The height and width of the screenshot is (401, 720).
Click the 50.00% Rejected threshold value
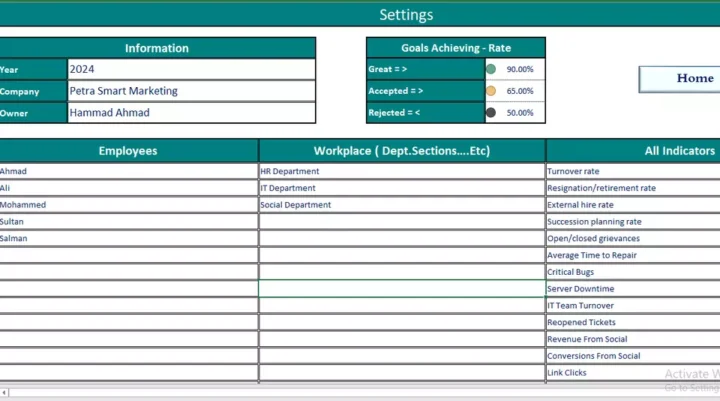tap(520, 114)
